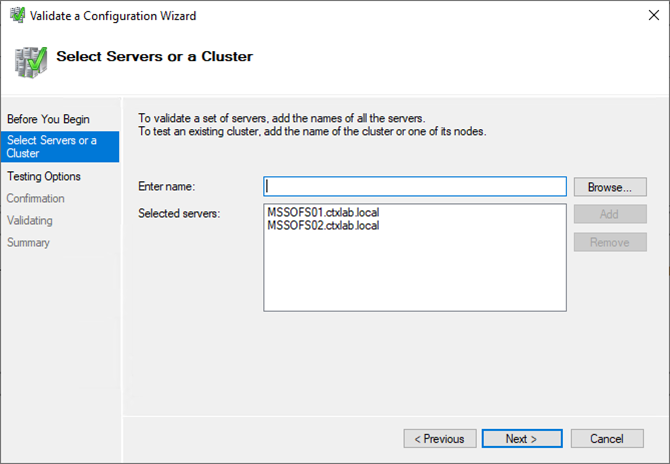Click the Confirmation step in the sidebar
Screen dimensions: 670x464
tap(36, 198)
